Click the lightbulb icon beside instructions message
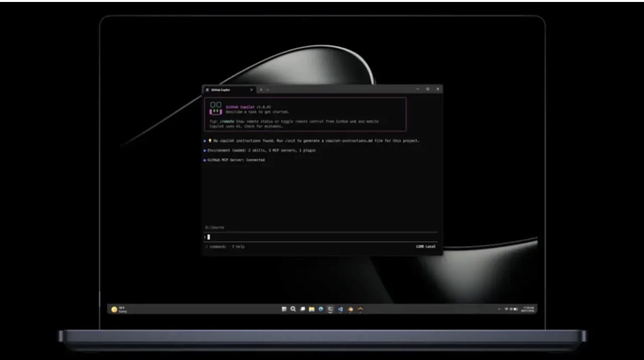 tap(210, 141)
